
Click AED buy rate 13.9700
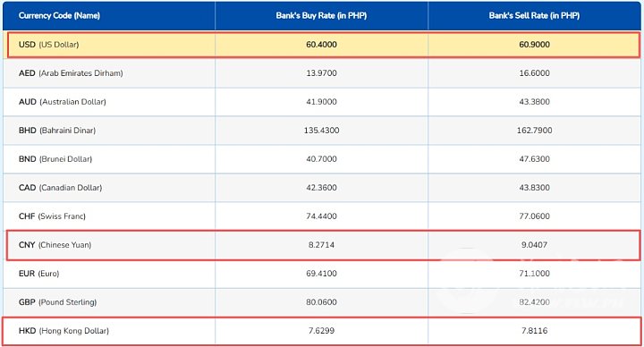click(x=321, y=73)
